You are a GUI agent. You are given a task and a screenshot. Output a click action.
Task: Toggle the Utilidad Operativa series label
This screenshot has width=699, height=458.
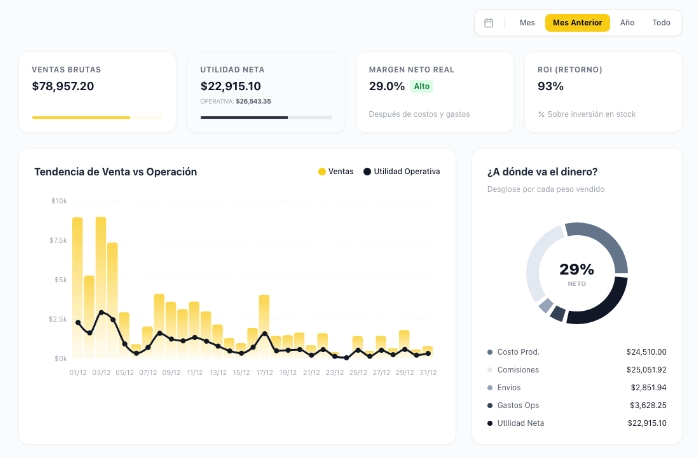[x=407, y=172]
